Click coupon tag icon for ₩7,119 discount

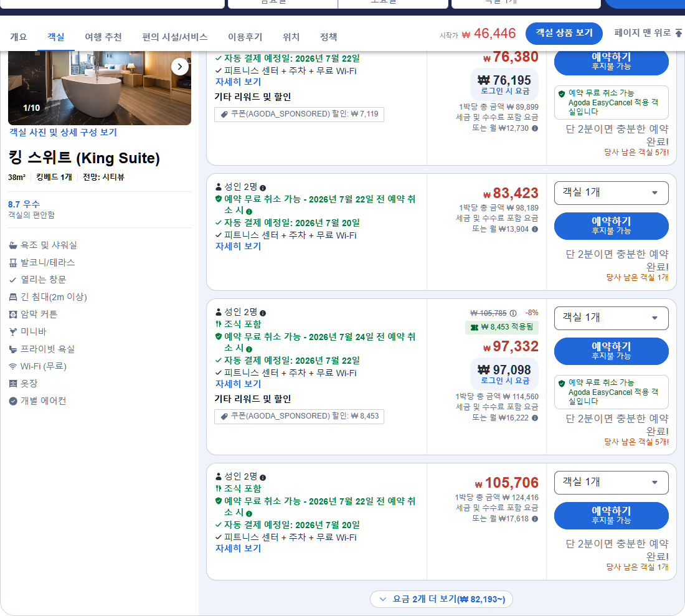click(224, 115)
